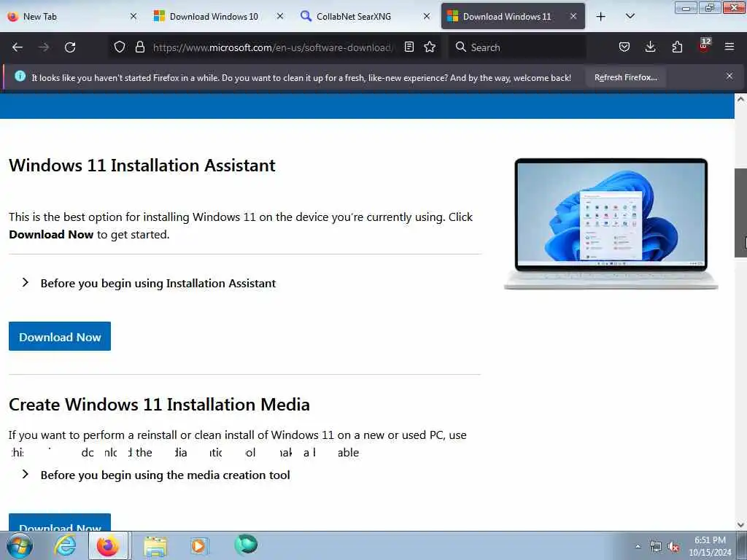Image resolution: width=747 pixels, height=560 pixels.
Task: Show hidden system tray icons
Action: point(638,547)
